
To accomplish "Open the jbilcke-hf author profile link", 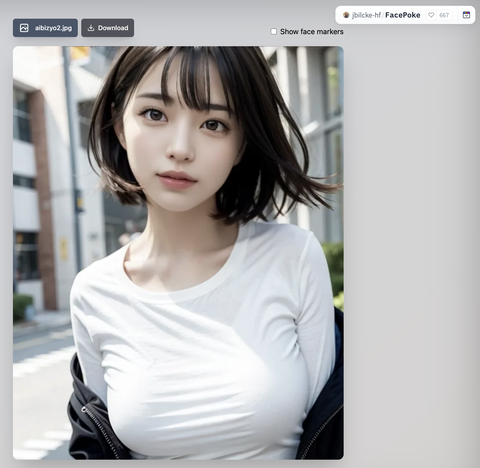I will pos(366,15).
